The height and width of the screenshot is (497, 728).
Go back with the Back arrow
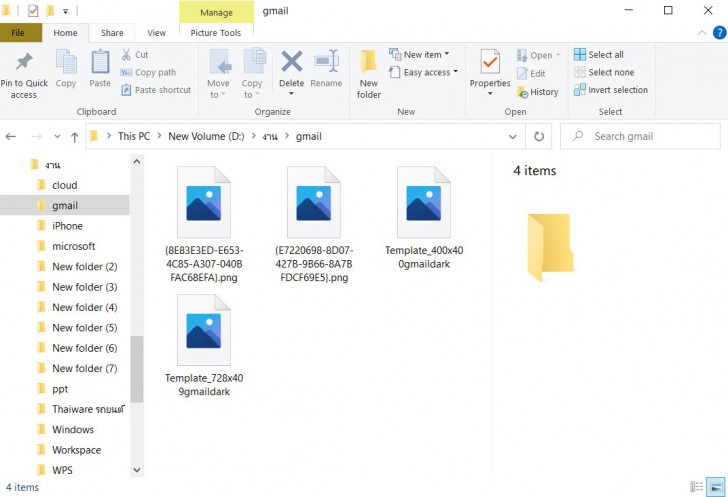[11, 137]
